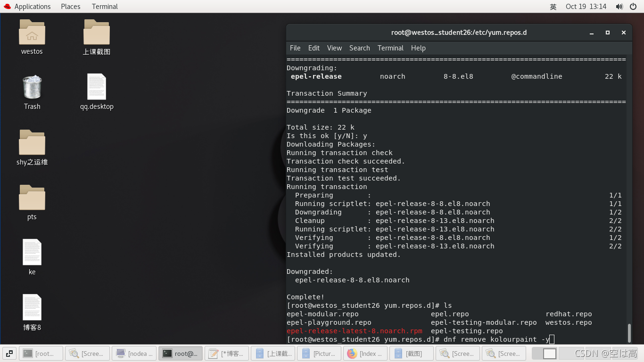This screenshot has height=362, width=644.
Task: Switch to Firefox [Index... taskbar window
Action: click(x=365, y=354)
